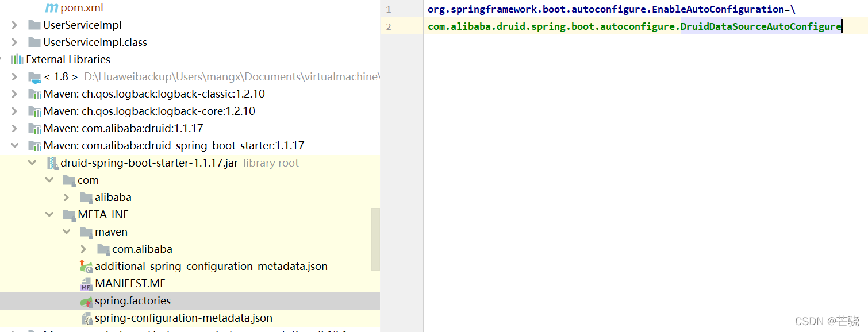This screenshot has height=332, width=868.
Task: Collapse the druid-spring-boot-starter-1.1.17.jar node
Action: 32,163
